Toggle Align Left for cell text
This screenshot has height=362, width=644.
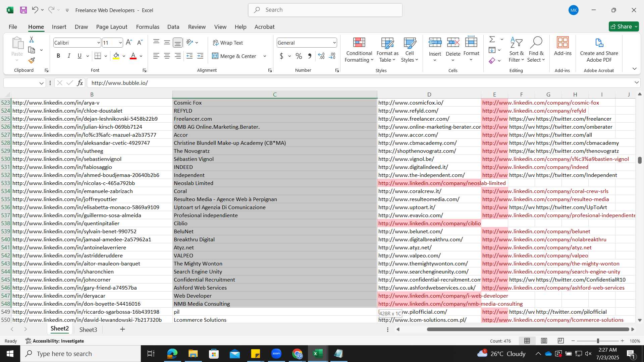point(156,56)
